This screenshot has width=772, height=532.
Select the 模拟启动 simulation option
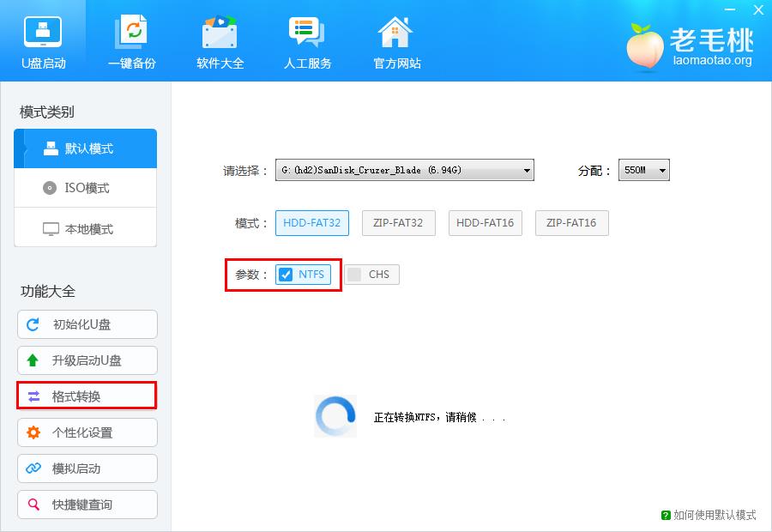(87, 469)
